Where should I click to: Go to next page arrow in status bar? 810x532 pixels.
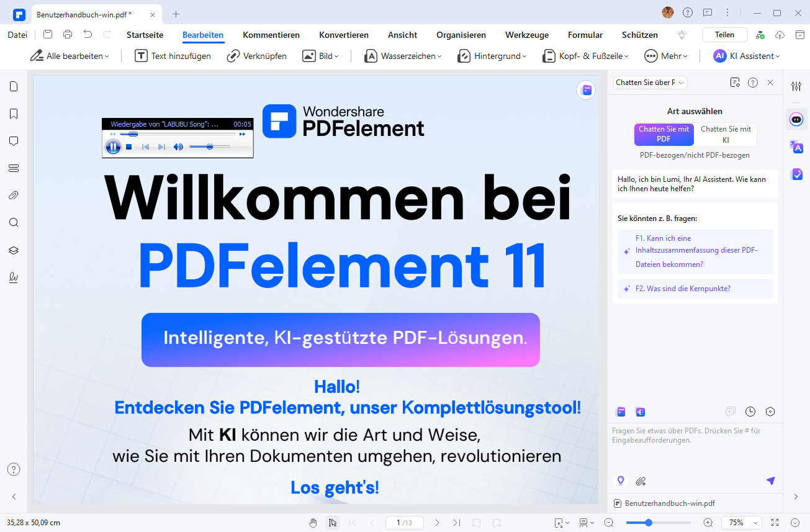pos(437,523)
